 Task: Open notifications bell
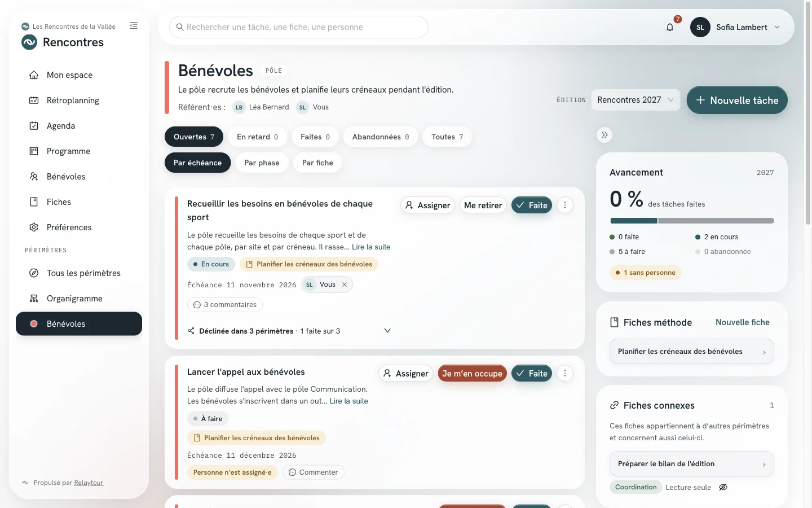coord(670,27)
